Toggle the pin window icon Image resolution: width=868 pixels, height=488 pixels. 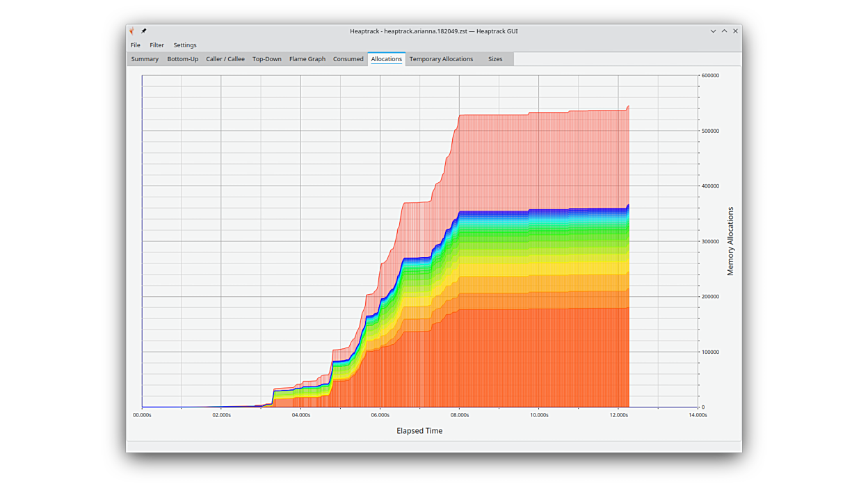pos(144,31)
